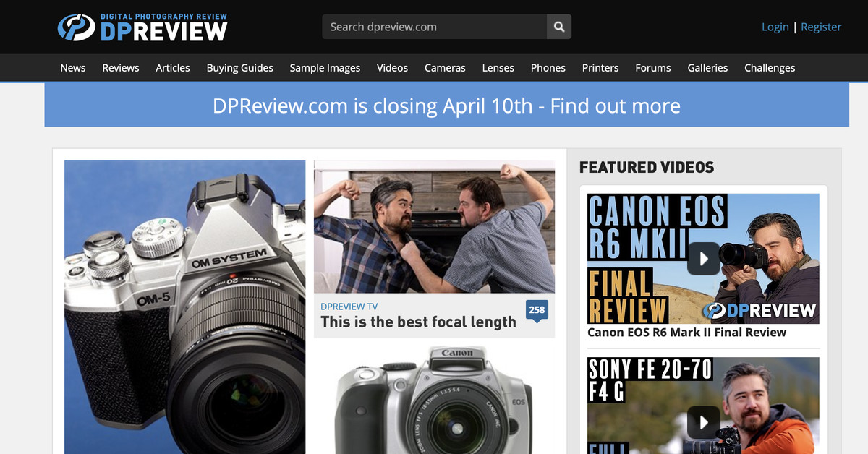
Task: Visit the Galleries section
Action: [x=707, y=68]
